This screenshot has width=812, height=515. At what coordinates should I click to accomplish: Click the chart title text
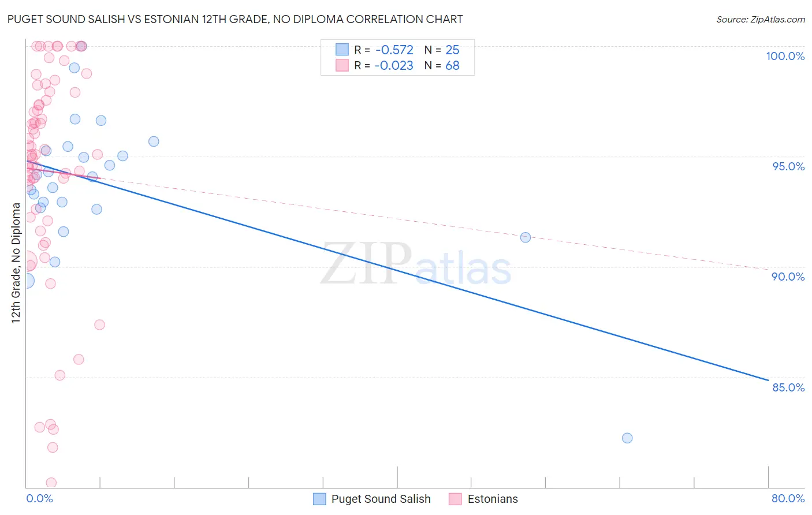pyautogui.click(x=235, y=19)
